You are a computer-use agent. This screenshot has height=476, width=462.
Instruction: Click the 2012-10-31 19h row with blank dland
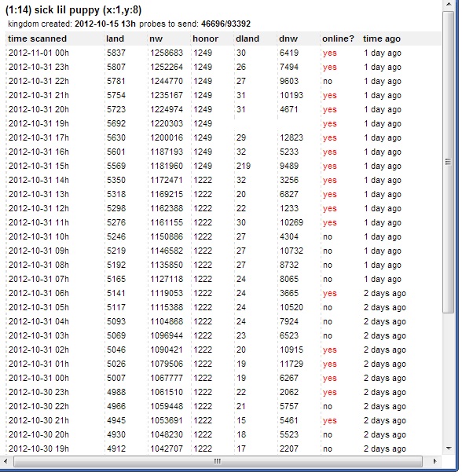click(x=223, y=123)
